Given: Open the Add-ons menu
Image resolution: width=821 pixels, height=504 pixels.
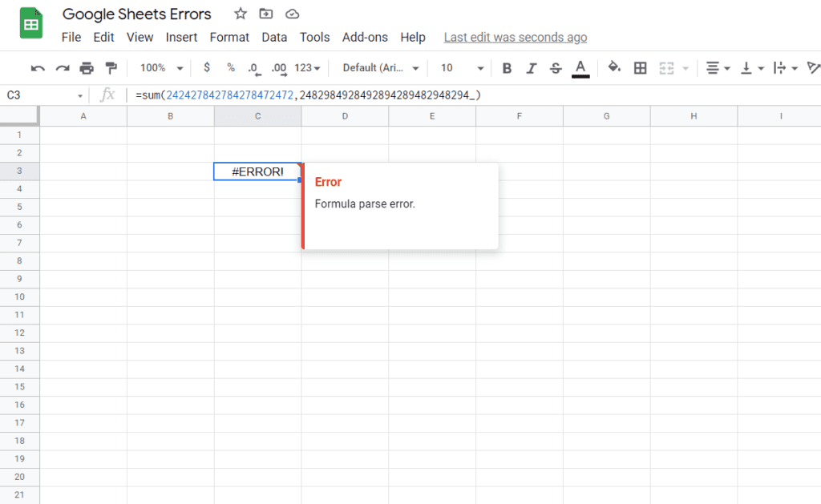Looking at the screenshot, I should [x=365, y=37].
